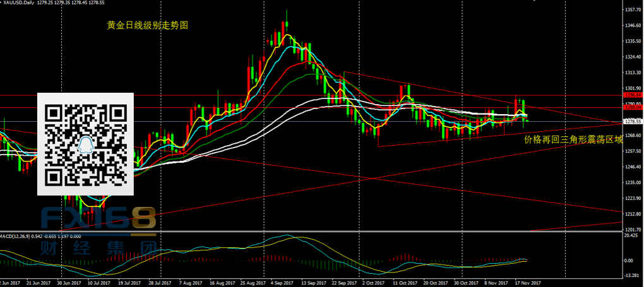Click the 17 Nov 2017 date label
The image size is (644, 287).
click(x=528, y=283)
